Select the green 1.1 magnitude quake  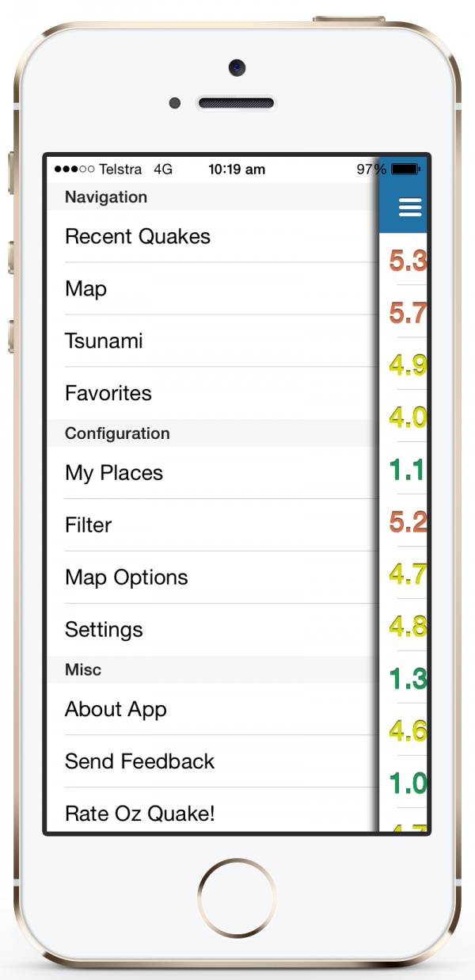(408, 470)
